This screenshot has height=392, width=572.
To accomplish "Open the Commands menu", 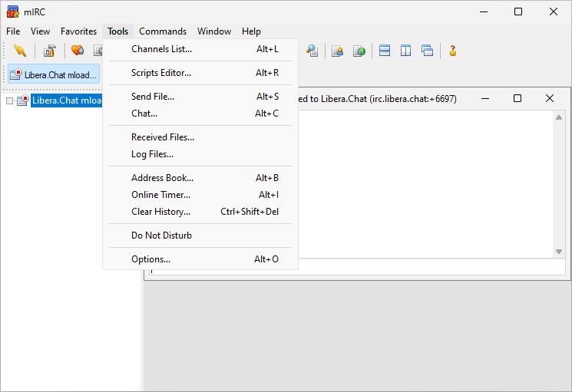I will tap(163, 31).
